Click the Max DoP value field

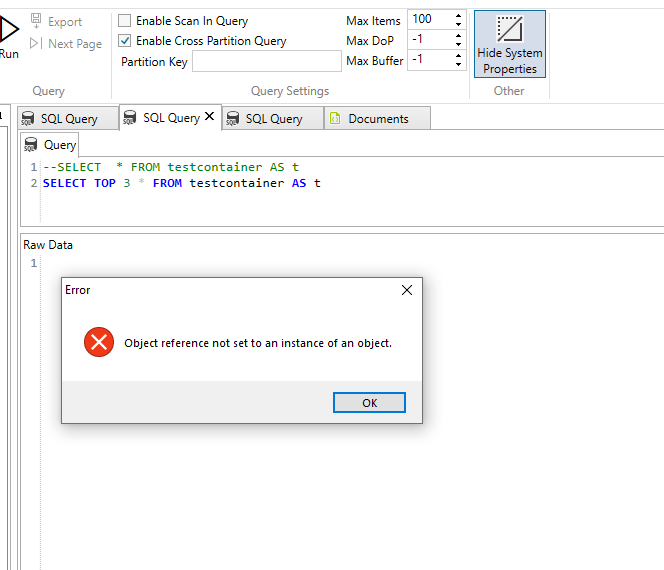(430, 40)
